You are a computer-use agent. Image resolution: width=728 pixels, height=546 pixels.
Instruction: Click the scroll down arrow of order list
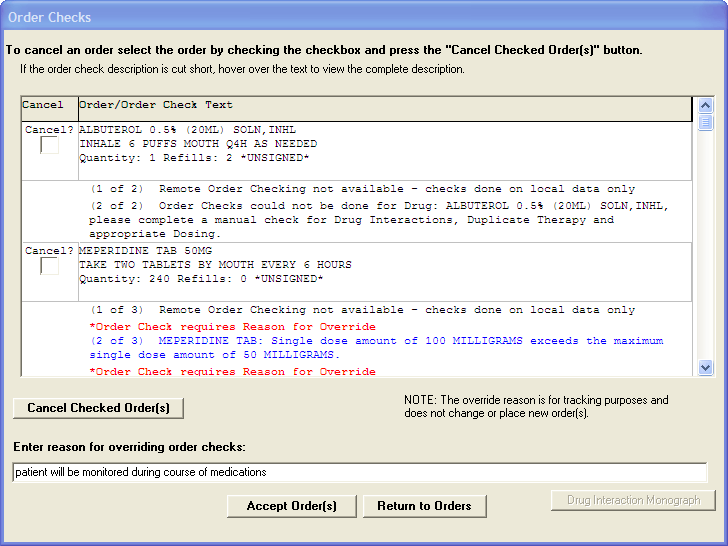click(705, 368)
